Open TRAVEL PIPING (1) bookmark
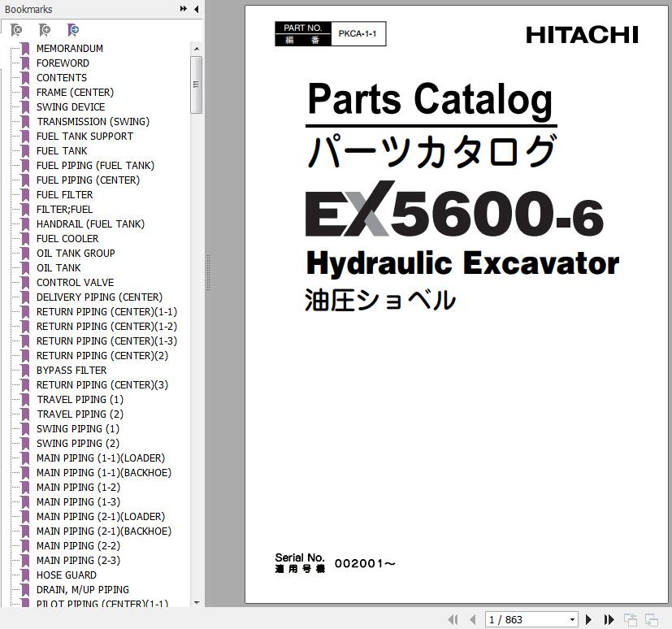 (x=80, y=399)
